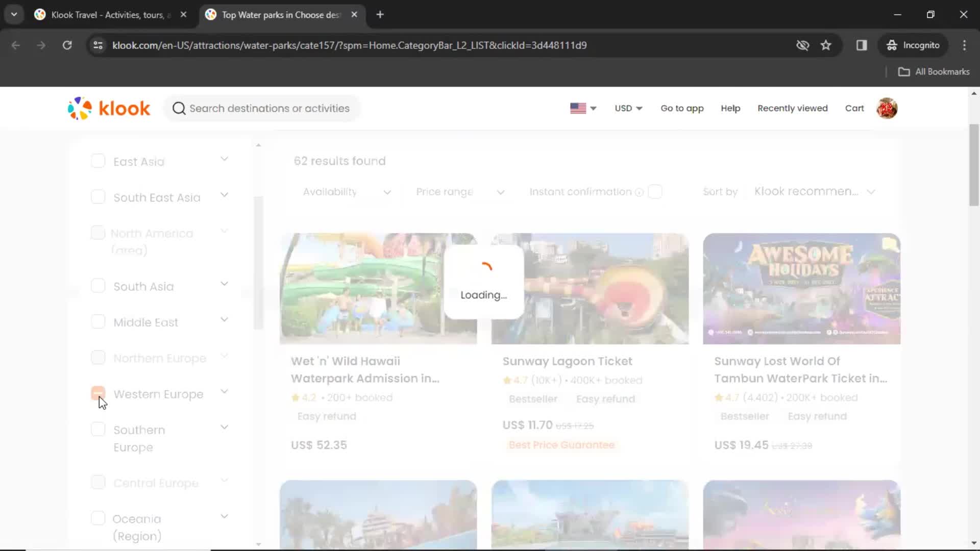
Task: Check the Southern Europe checkbox
Action: click(x=98, y=429)
